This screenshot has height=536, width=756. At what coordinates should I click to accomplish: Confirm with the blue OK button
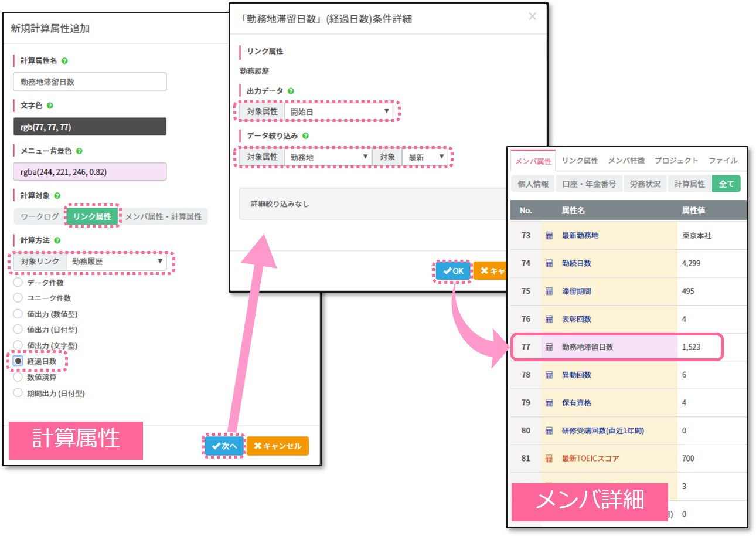[x=453, y=271]
